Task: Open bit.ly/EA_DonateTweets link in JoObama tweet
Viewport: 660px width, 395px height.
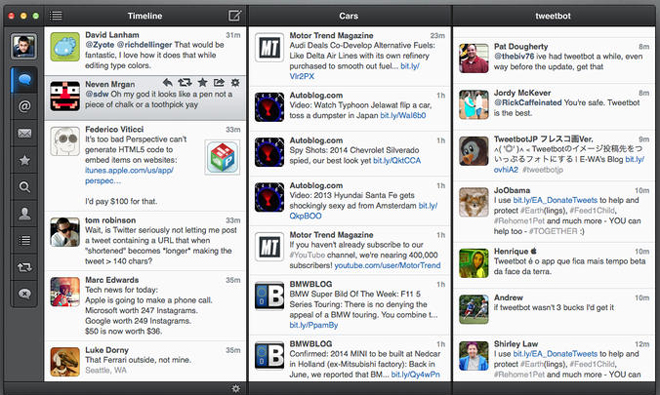Action: coord(555,200)
